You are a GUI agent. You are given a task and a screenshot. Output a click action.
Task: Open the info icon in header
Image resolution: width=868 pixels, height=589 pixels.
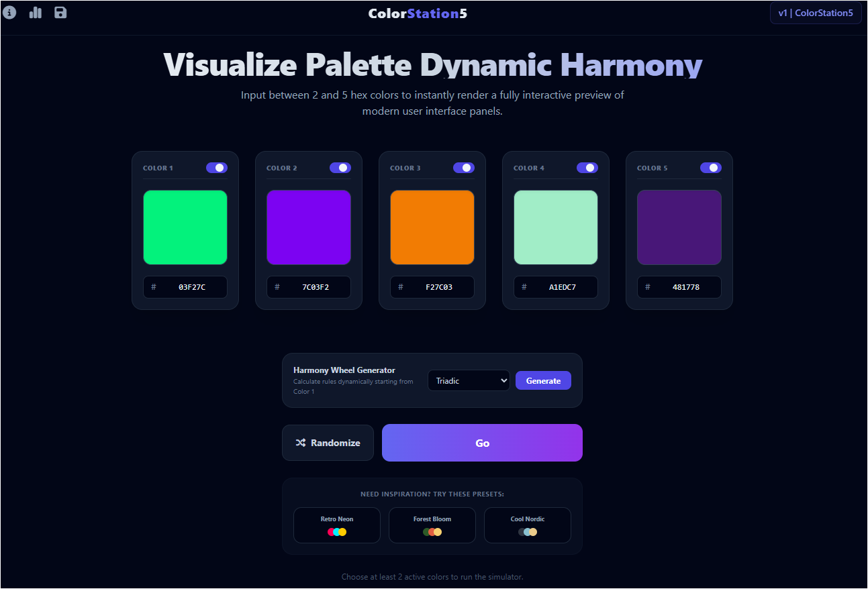pos(9,13)
